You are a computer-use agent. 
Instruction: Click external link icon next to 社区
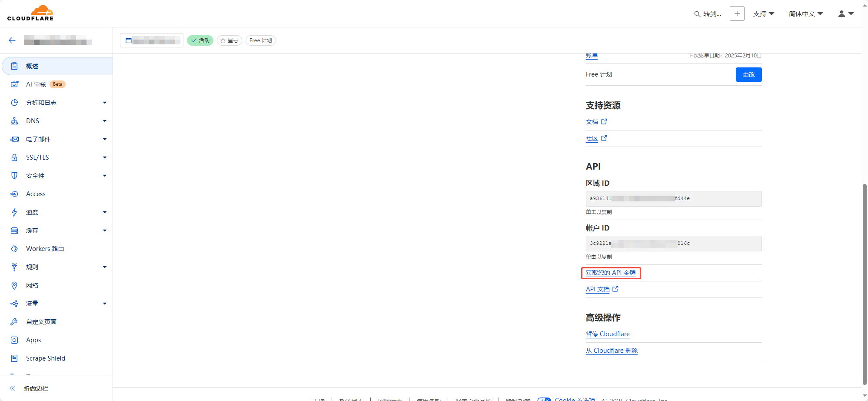pos(604,138)
